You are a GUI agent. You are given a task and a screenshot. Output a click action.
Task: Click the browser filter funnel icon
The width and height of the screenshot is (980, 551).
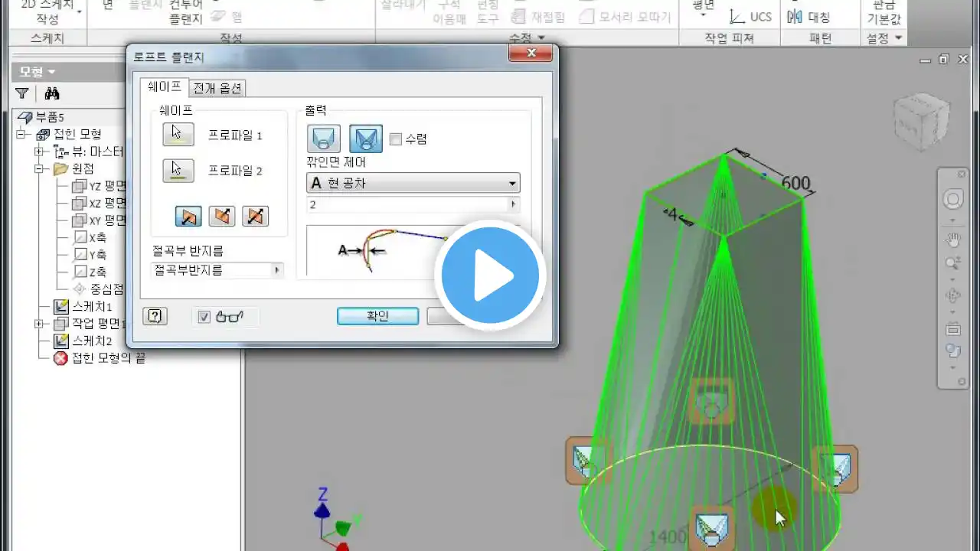tap(22, 93)
